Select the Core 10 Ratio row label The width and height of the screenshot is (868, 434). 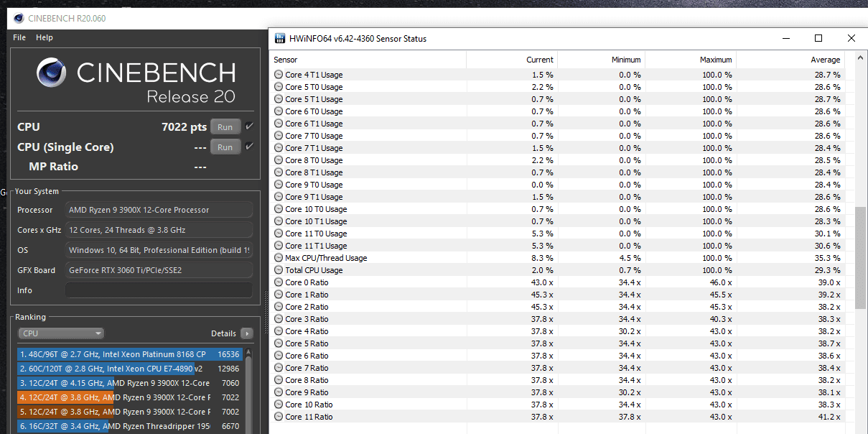(x=309, y=405)
